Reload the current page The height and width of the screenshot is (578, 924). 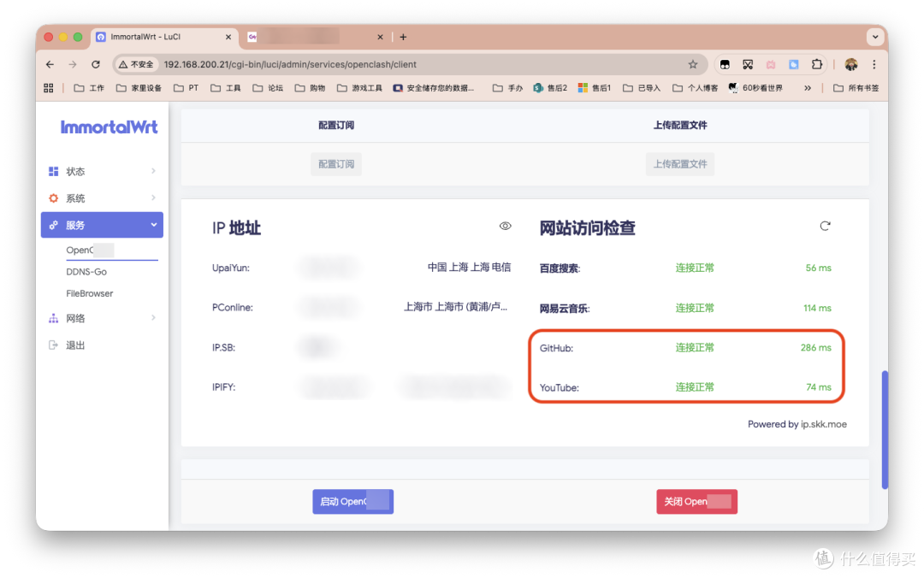coord(96,64)
